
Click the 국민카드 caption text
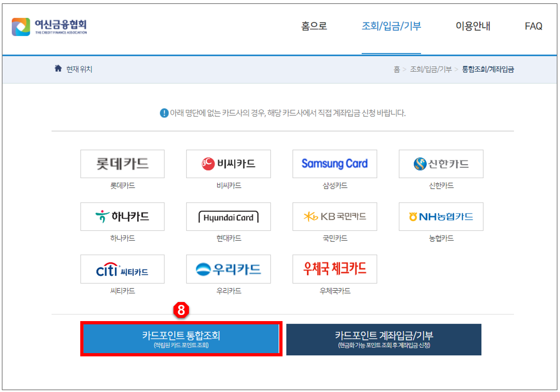[x=335, y=238]
